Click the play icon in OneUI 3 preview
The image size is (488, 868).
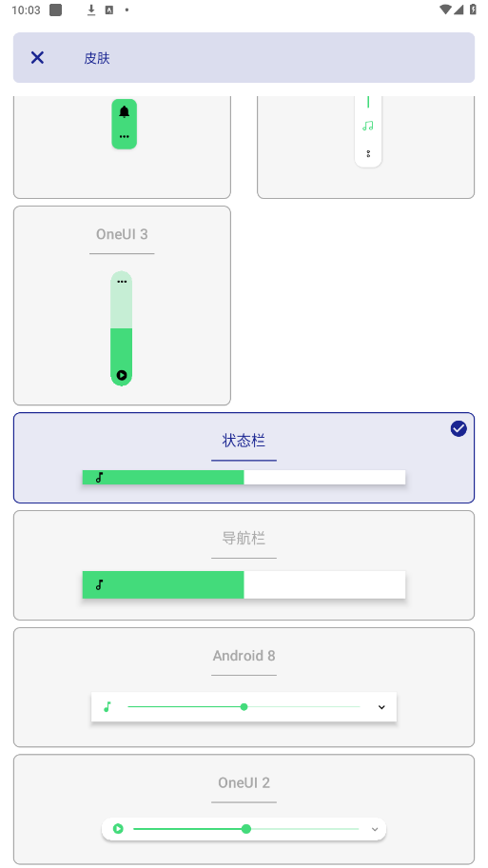[x=122, y=375]
